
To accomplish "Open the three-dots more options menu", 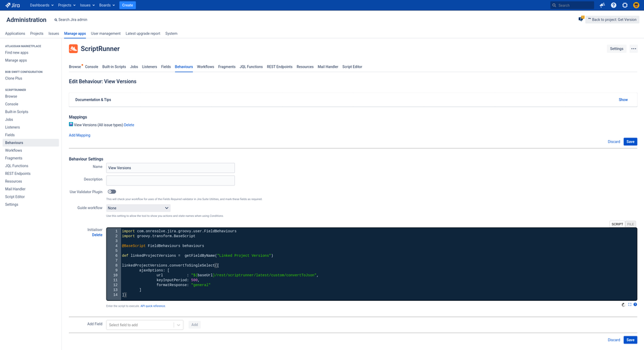I will 633,48.
